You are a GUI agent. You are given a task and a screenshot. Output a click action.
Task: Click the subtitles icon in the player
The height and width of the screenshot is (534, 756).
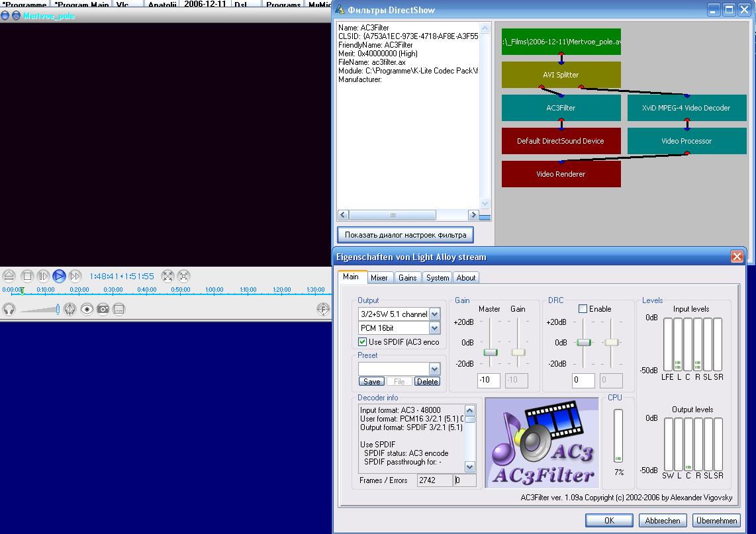pyautogui.click(x=119, y=309)
